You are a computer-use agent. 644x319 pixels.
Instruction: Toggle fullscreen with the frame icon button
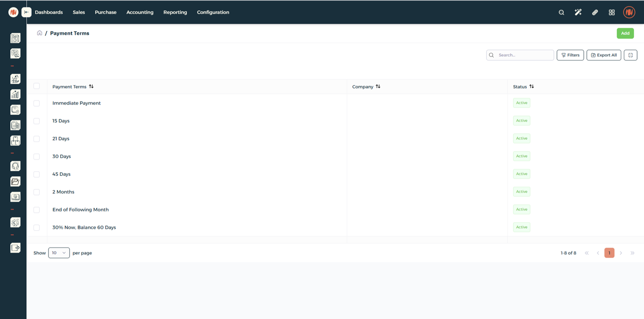tap(630, 55)
